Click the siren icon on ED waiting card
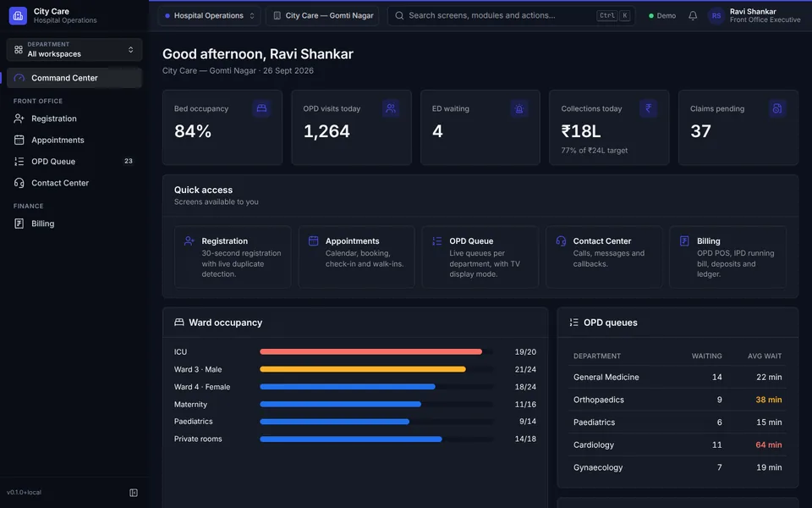The width and height of the screenshot is (812, 508). pos(519,108)
